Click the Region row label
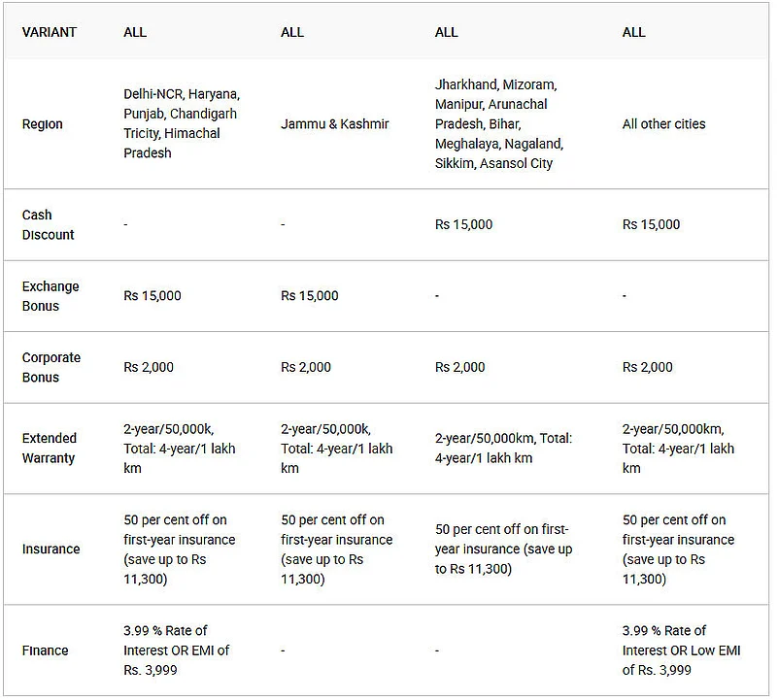 (42, 124)
